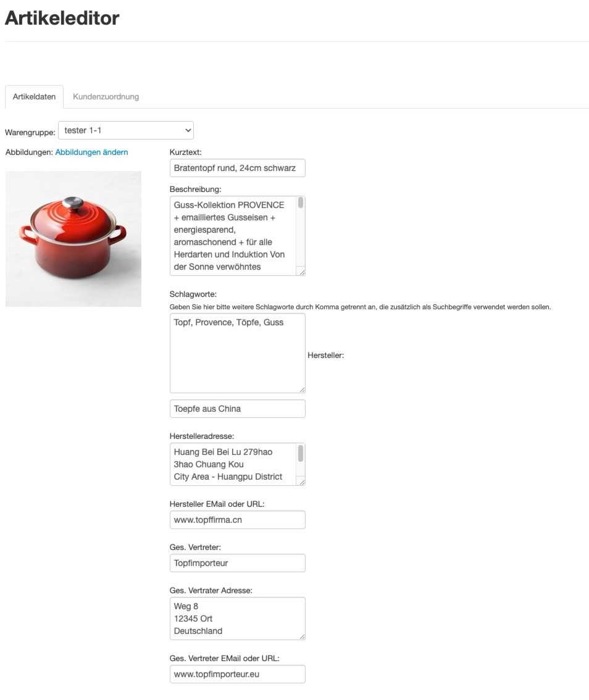The height and width of the screenshot is (700, 589).
Task: Open the Warengruppe dropdown
Action: click(x=126, y=130)
